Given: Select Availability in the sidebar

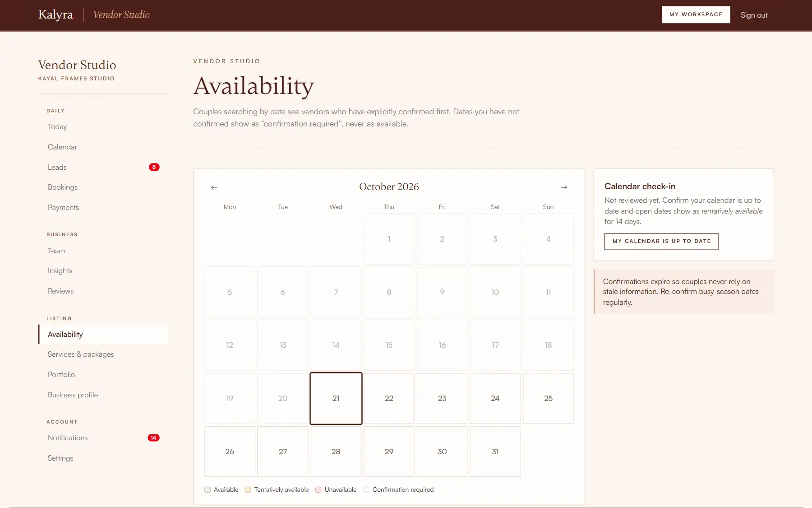Looking at the screenshot, I should pyautogui.click(x=103, y=334).
